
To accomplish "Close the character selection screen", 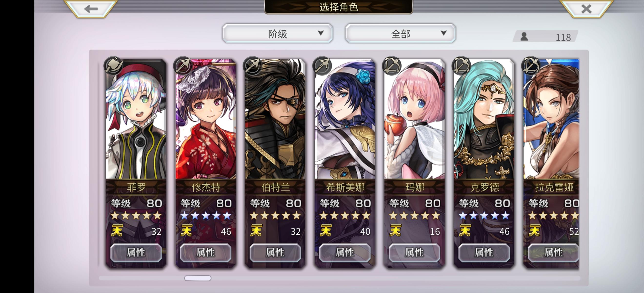I will point(586,9).
